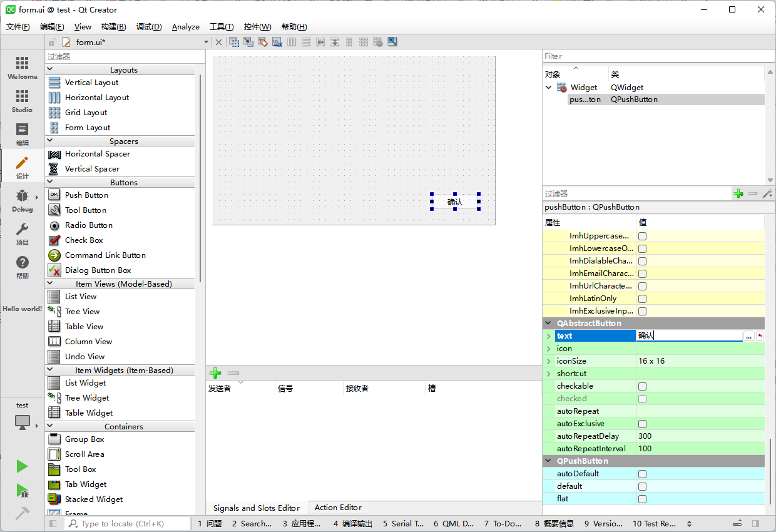
Task: Open the Debug mode
Action: pyautogui.click(x=23, y=200)
